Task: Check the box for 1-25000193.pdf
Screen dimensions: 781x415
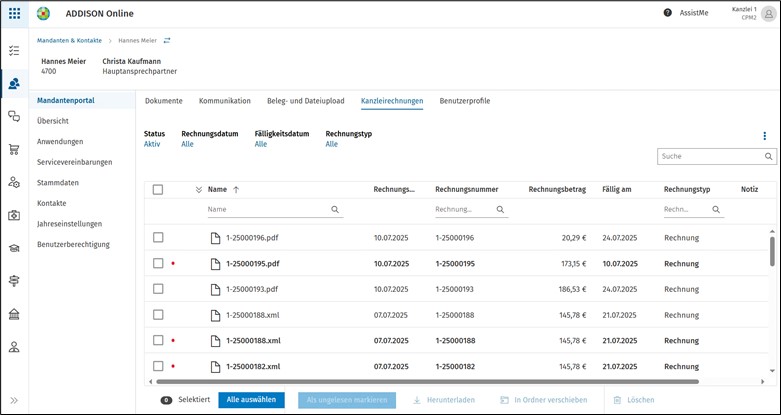Action: (x=158, y=288)
